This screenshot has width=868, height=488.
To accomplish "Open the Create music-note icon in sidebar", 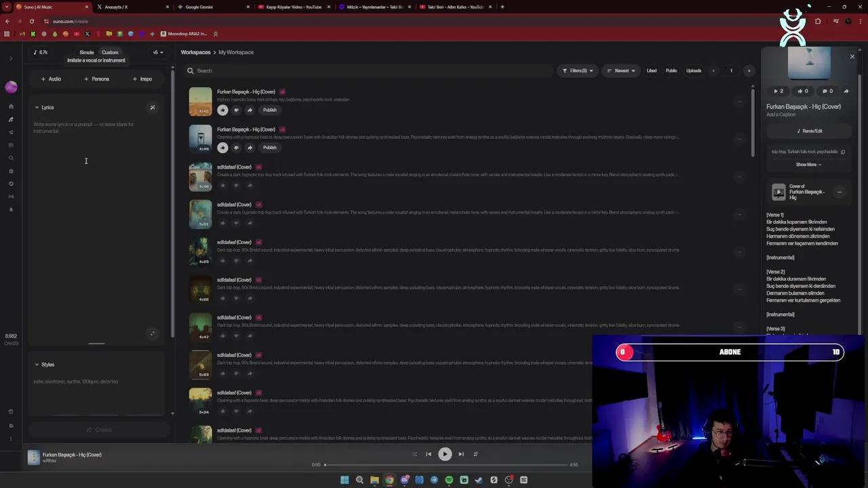I will click(x=11, y=119).
